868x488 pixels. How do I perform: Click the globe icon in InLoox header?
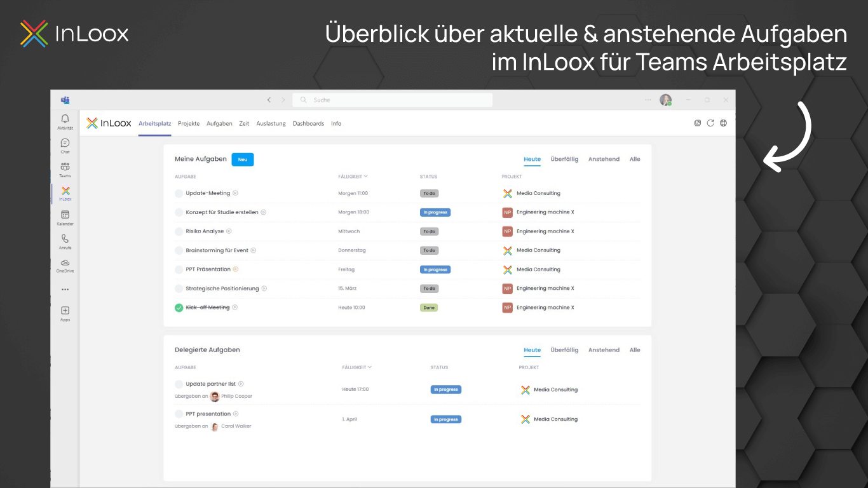723,123
